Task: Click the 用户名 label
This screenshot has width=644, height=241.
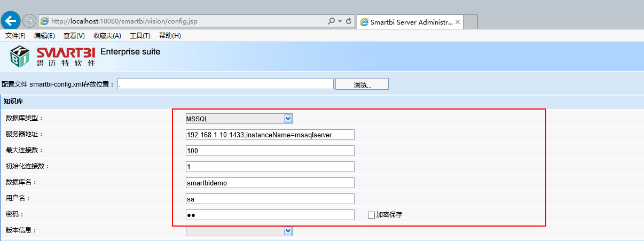Action: tap(18, 198)
